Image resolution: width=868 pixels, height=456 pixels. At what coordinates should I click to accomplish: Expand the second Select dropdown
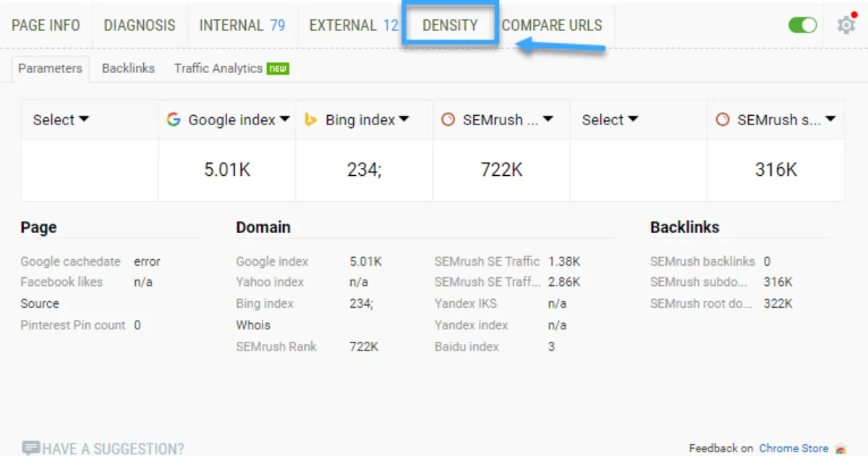tap(610, 119)
